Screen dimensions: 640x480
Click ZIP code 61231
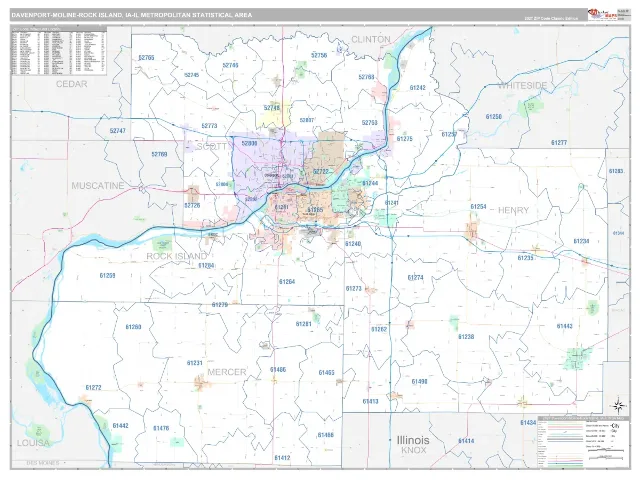(194, 363)
